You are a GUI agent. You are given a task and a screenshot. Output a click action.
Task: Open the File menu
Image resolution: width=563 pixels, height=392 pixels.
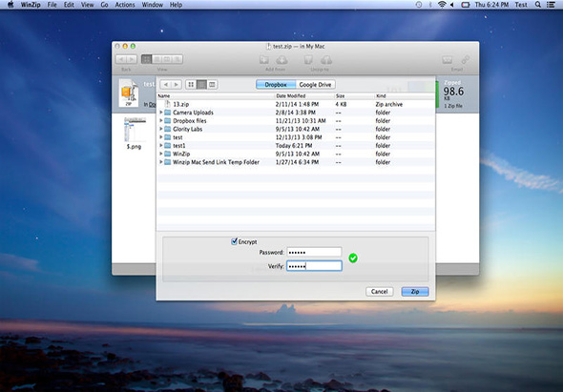click(x=52, y=5)
